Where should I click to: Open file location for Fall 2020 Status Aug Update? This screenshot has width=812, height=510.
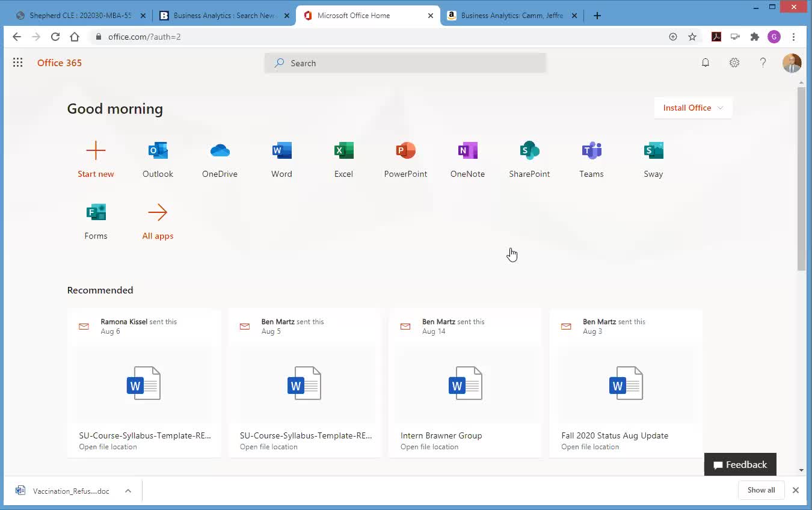[590, 446]
